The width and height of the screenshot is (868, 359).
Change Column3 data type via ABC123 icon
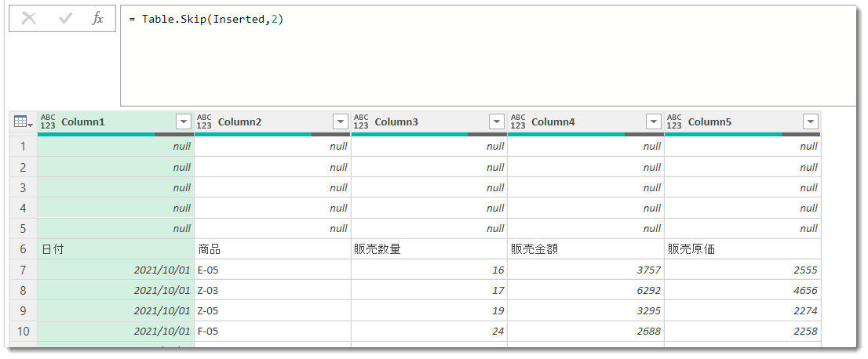(361, 121)
